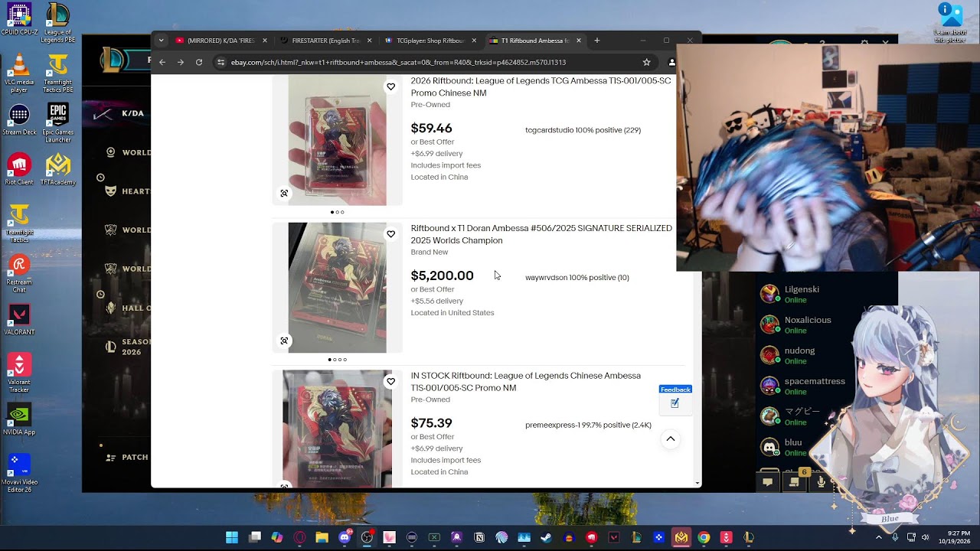Screen dimensions: 980x551
Task: Switch to the K/DA FIRESTARTER YouTube tab
Action: click(220, 41)
